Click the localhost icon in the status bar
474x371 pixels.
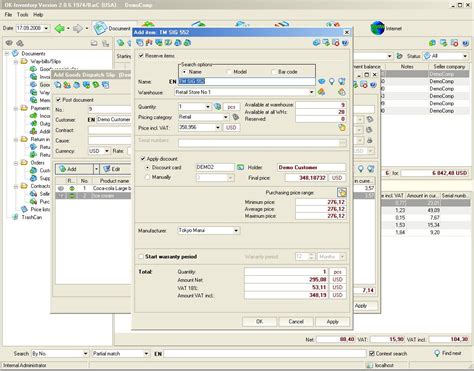tap(370, 365)
